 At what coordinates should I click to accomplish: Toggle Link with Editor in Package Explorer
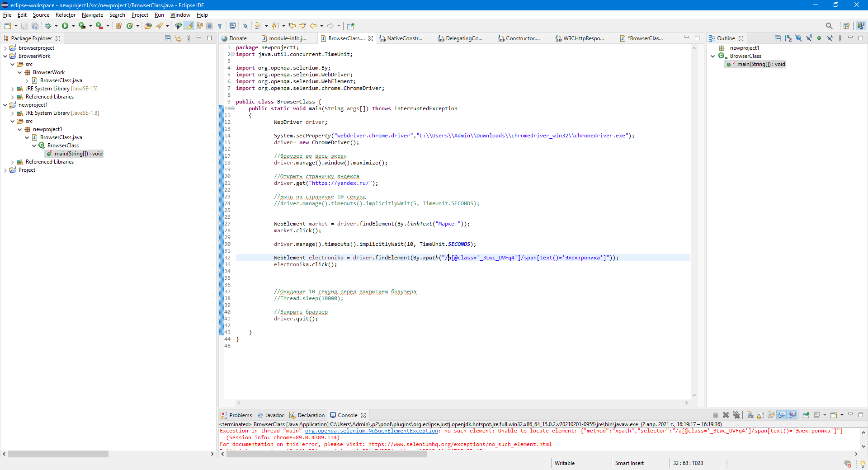click(178, 38)
